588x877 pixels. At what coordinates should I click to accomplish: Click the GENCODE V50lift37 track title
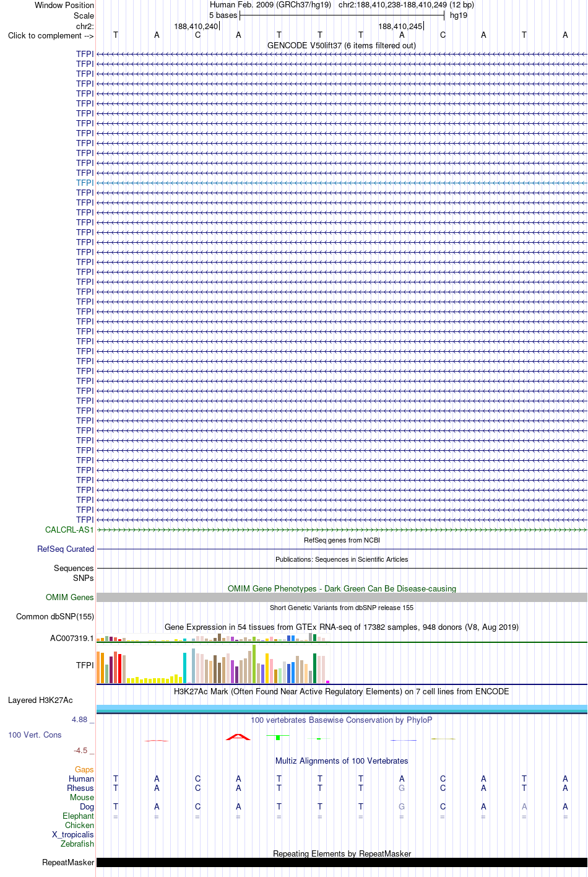click(342, 45)
